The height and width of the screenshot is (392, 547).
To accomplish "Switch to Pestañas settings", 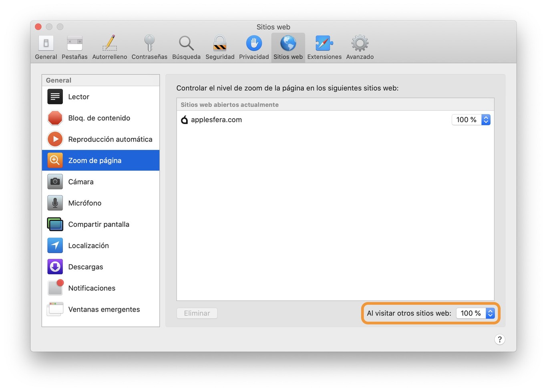I will [74, 47].
